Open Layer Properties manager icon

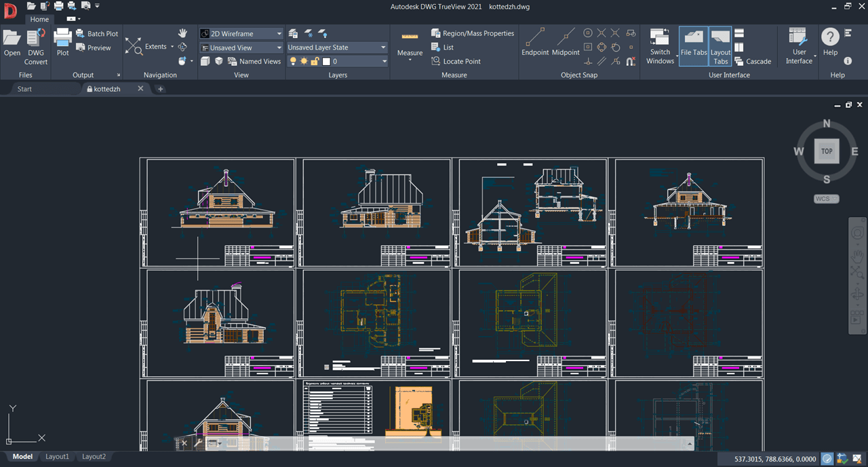[x=294, y=33]
